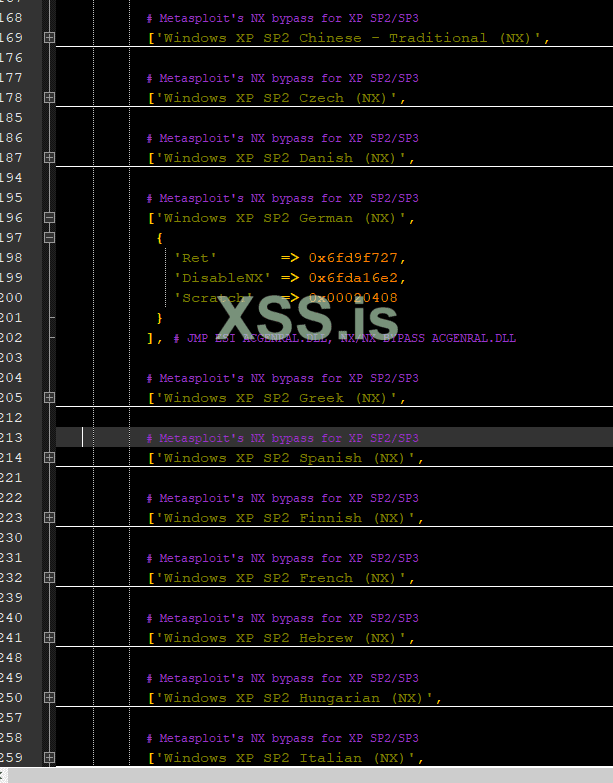The width and height of the screenshot is (613, 783).
Task: Expand the fold at line 223
Action: [x=49, y=517]
